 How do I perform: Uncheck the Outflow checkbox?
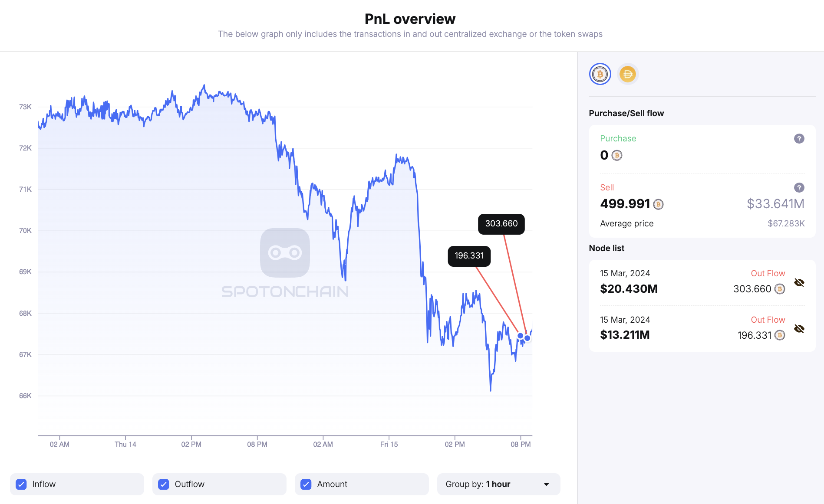pos(164,484)
